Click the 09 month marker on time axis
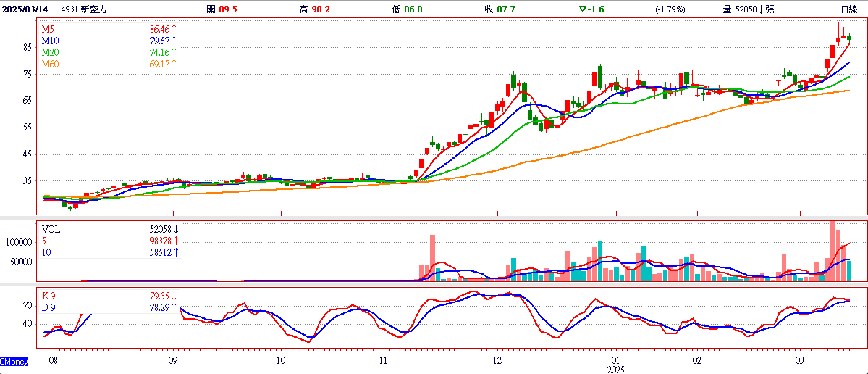This screenshot has height=374, width=868. click(x=173, y=361)
